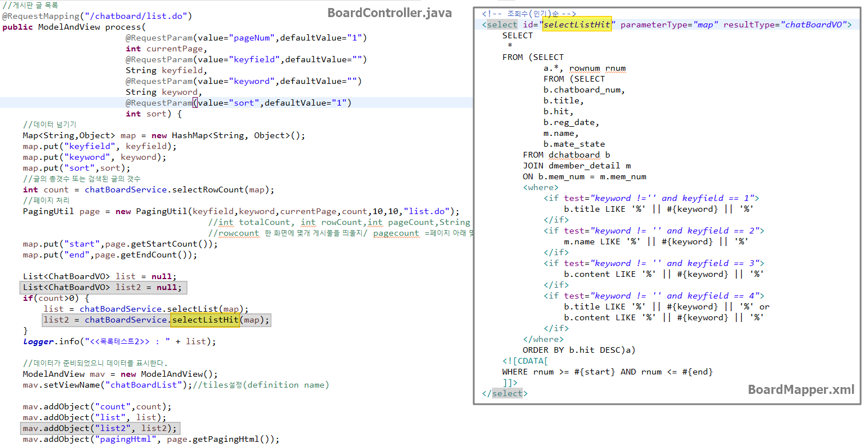Click the 'selectListHit(map)' call in the controller
Image resolution: width=868 pixels, height=447 pixels.
point(221,320)
